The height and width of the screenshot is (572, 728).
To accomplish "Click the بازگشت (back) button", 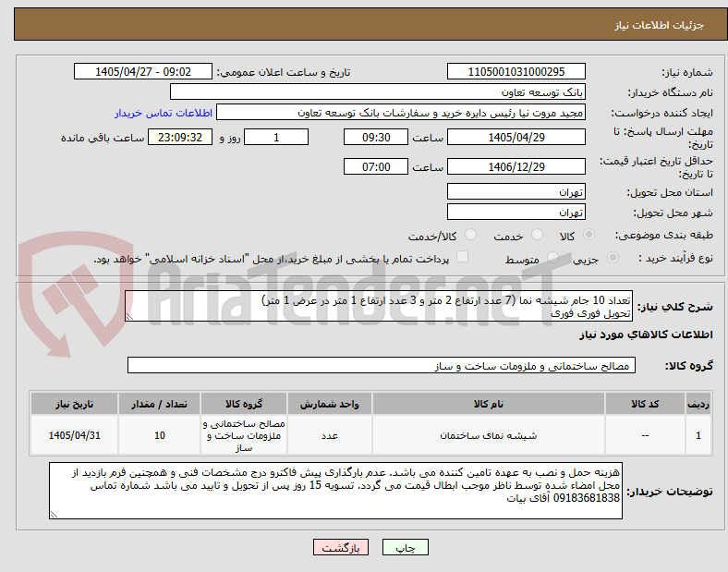I will coord(341,547).
